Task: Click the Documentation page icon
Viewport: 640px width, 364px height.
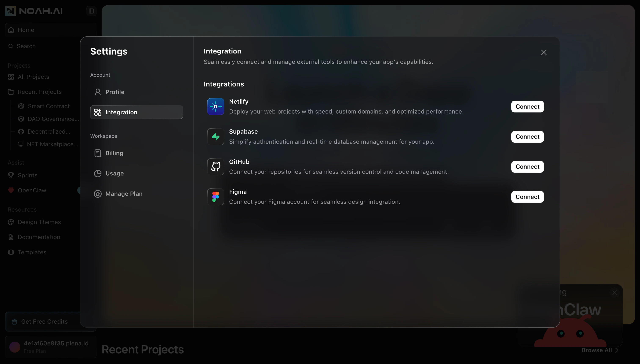Action: [x=11, y=237]
